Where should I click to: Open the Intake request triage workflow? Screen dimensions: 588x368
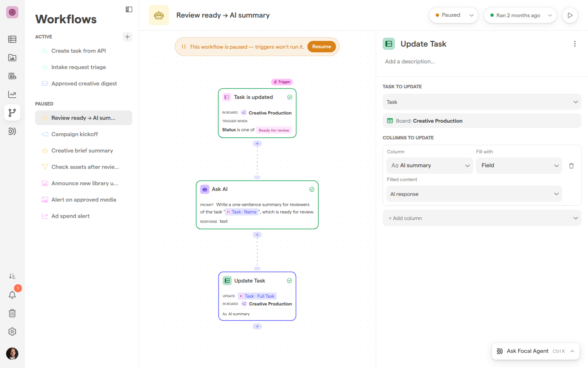[84, 67]
